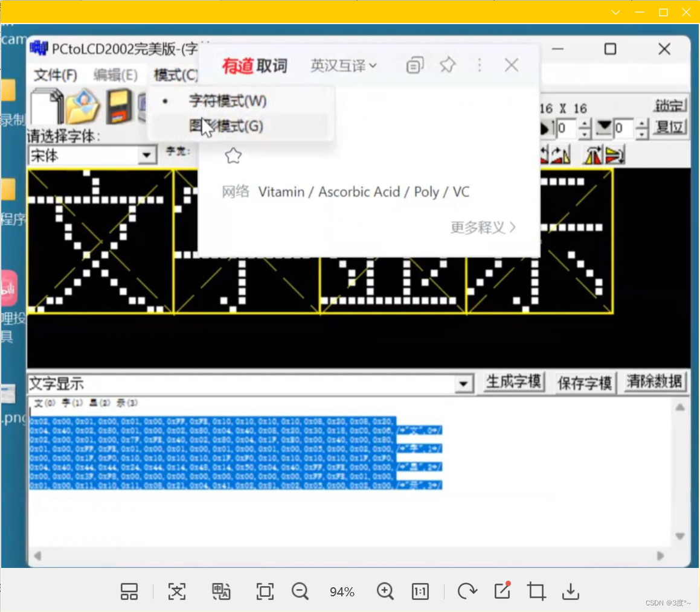The image size is (700, 612).
Task: Click the fit-to-window icon in viewer
Action: 265,591
